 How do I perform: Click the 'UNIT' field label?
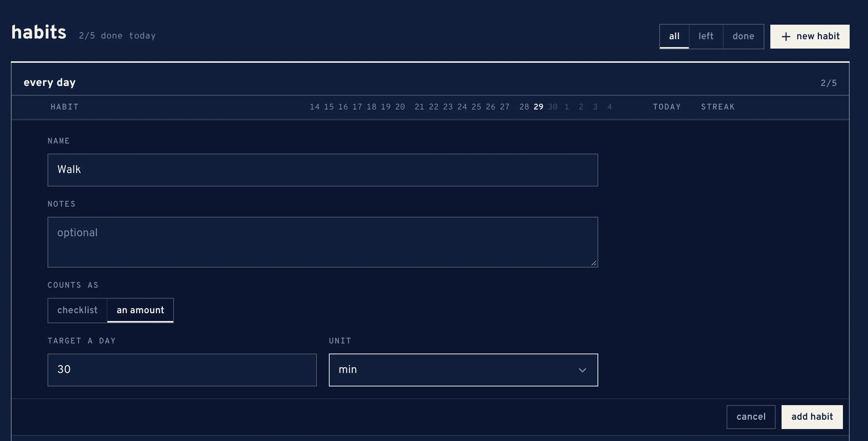(340, 341)
